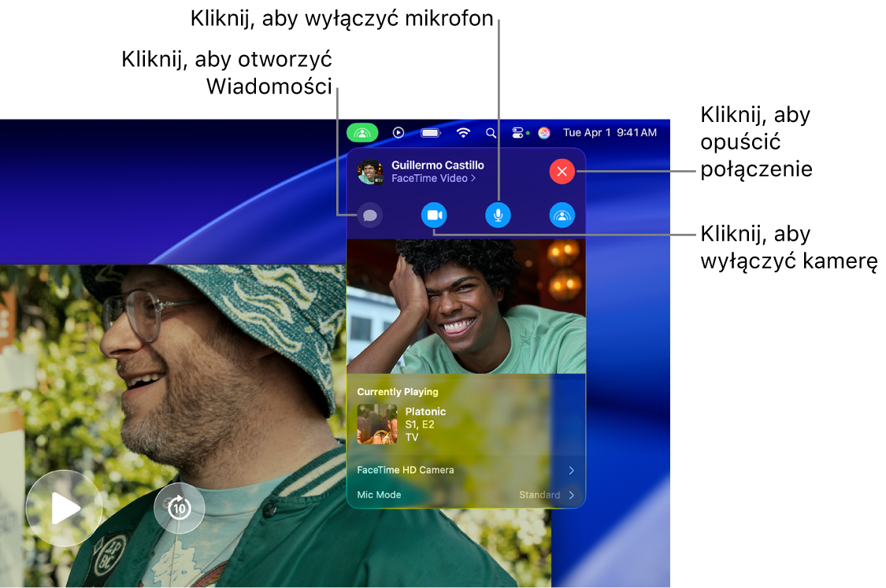Expand the FaceTime HD Camera options
This screenshot has height=588, width=886.
click(x=465, y=470)
